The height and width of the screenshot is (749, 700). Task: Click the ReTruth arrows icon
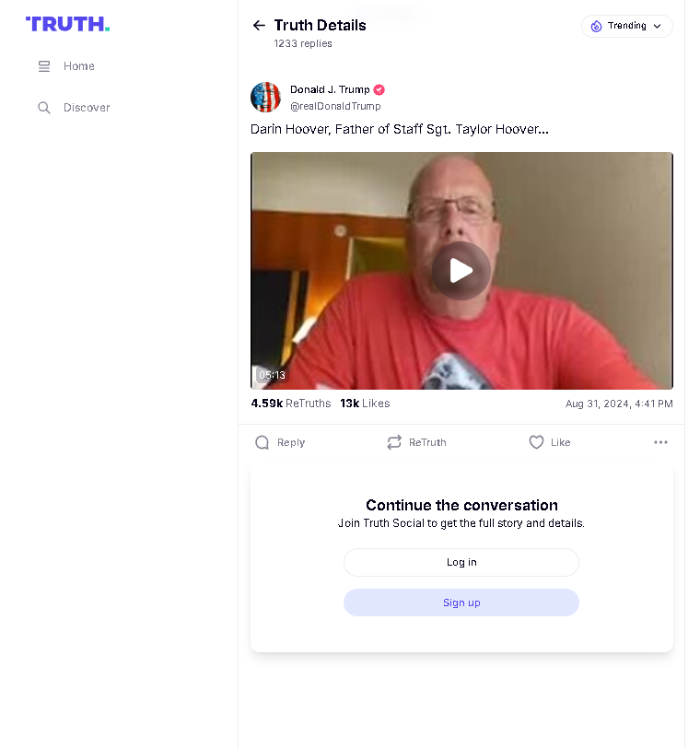[394, 442]
